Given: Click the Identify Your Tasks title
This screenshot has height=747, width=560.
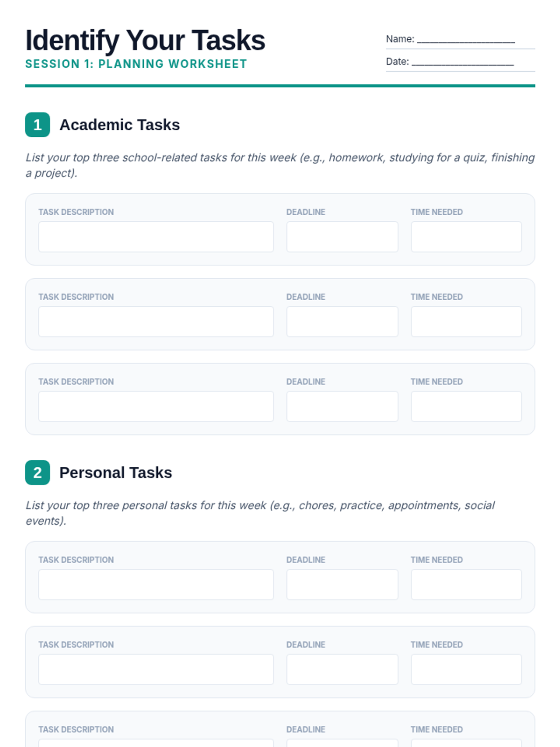Looking at the screenshot, I should coord(145,40).
